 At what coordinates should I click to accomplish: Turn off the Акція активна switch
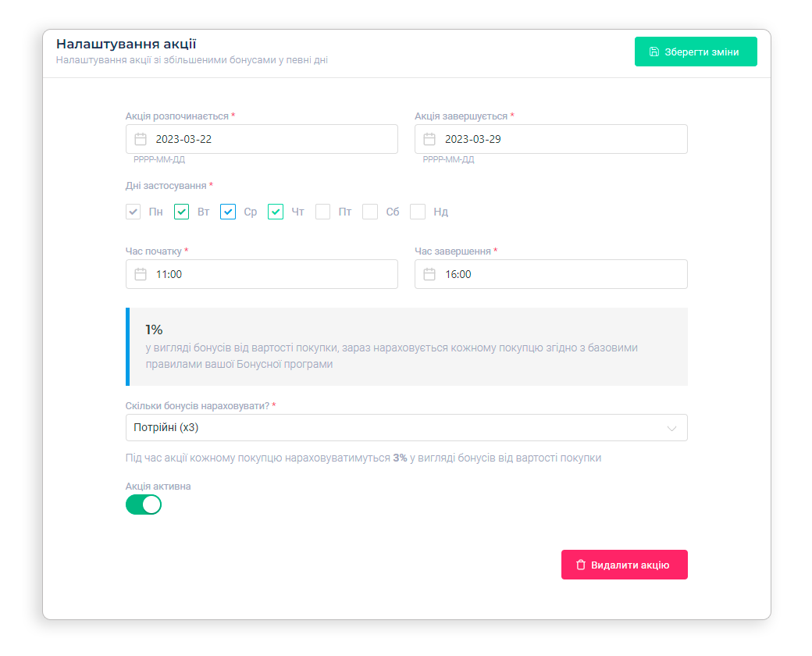click(144, 505)
